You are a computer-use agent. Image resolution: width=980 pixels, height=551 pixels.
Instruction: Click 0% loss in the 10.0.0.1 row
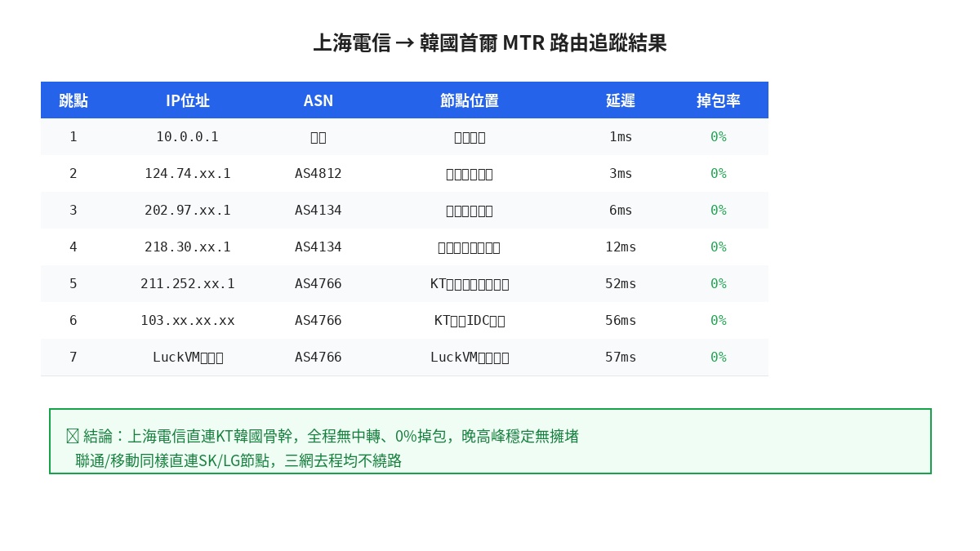click(x=719, y=137)
